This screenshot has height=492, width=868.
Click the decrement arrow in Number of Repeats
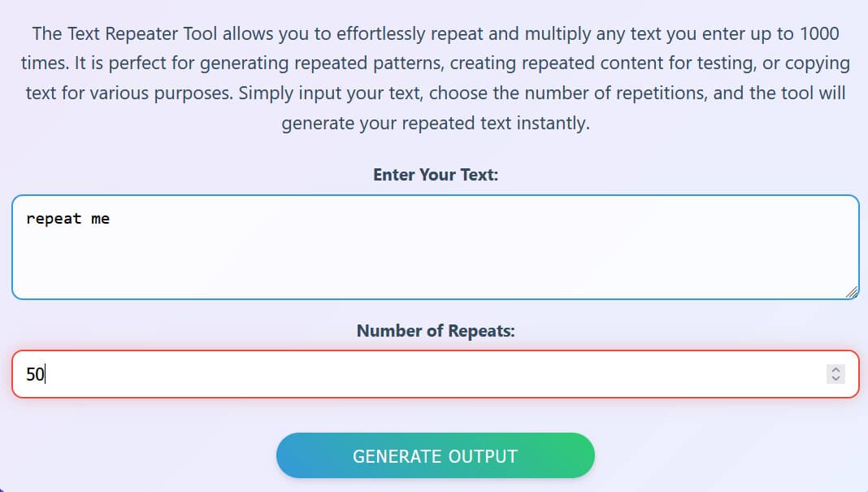click(835, 379)
